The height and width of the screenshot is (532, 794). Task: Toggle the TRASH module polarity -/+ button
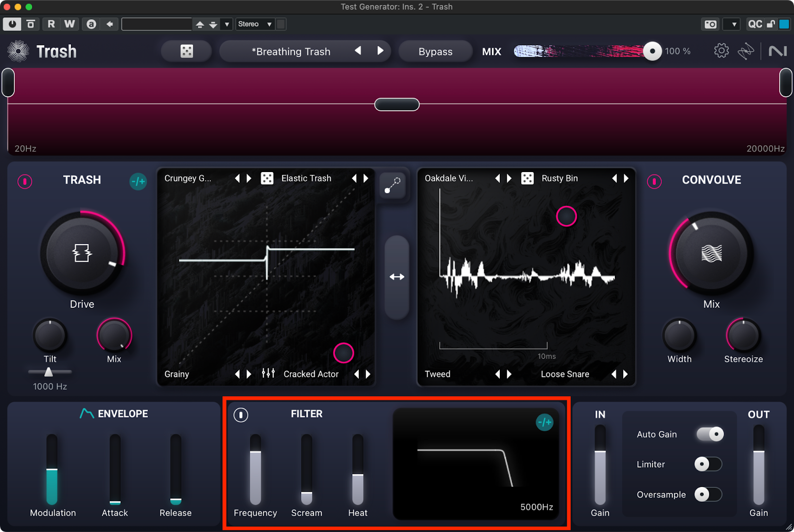138,181
